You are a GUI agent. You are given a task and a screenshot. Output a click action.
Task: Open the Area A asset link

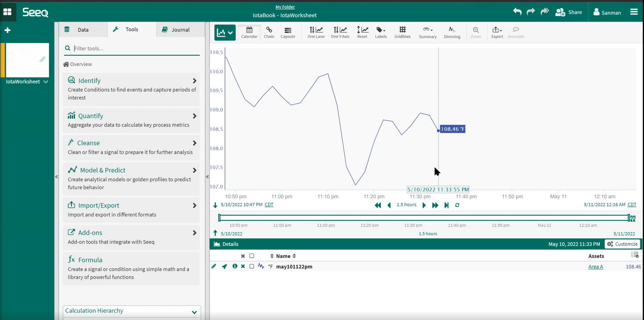pos(595,267)
